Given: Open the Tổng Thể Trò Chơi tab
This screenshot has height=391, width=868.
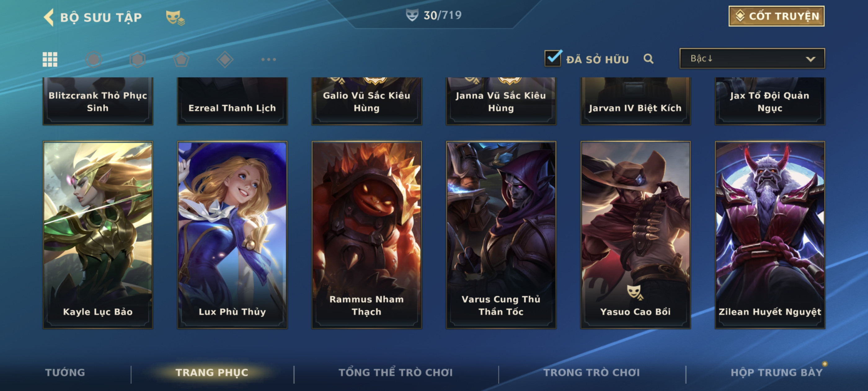Looking at the screenshot, I should tap(396, 372).
